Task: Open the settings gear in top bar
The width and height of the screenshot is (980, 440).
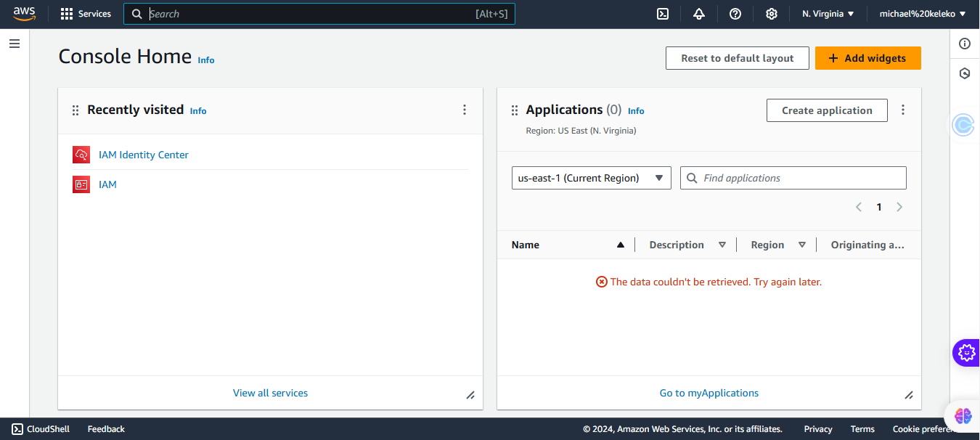Action: [772, 14]
